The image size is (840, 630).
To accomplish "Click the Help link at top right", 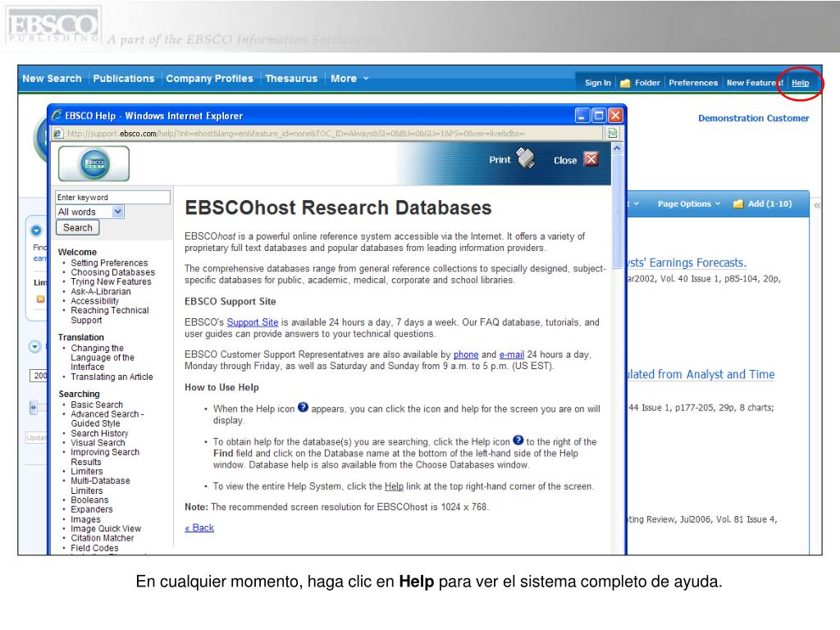I will [801, 83].
